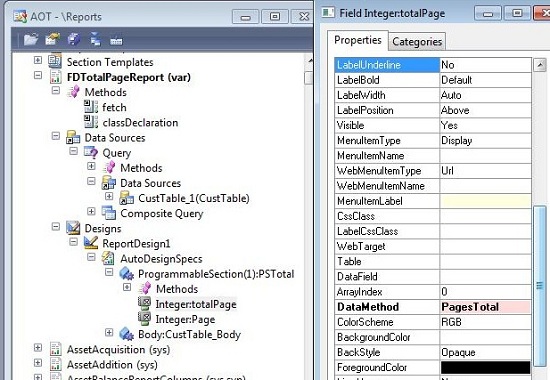This screenshot has width=550, height=380.
Task: Click the DataMethod value PagesTotal field
Action: pos(485,307)
